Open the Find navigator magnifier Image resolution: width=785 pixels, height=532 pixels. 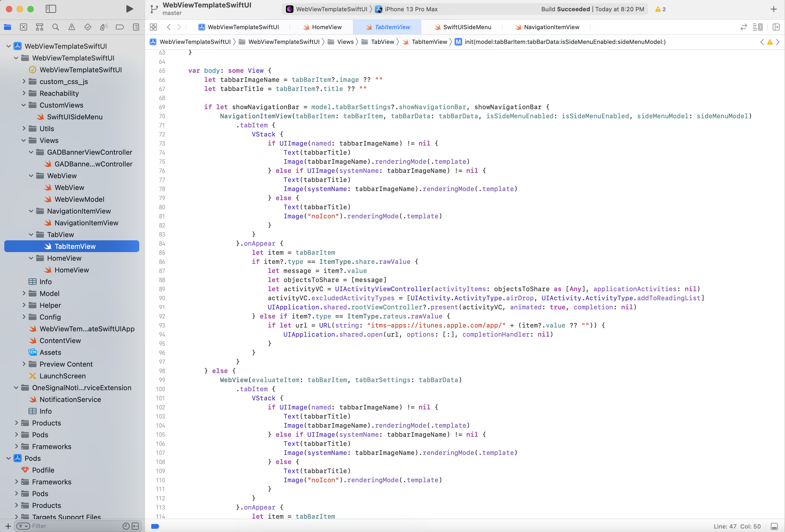pos(56,27)
